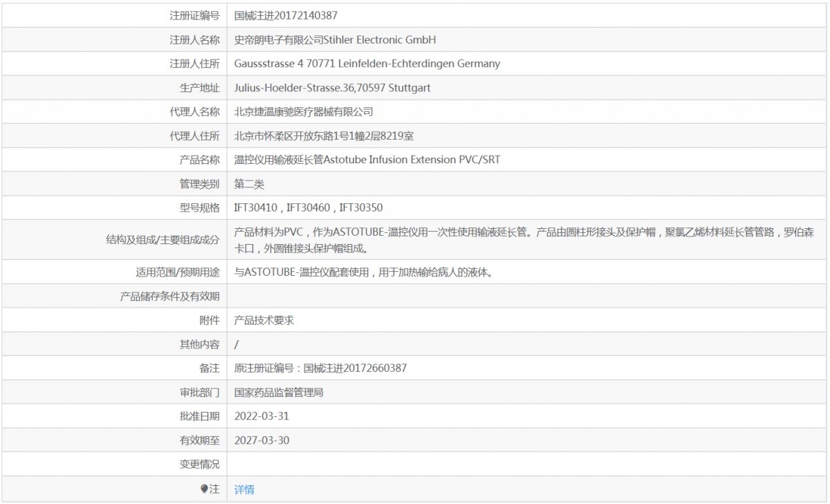Select the 备注 label
This screenshot has width=830, height=504.
point(210,368)
